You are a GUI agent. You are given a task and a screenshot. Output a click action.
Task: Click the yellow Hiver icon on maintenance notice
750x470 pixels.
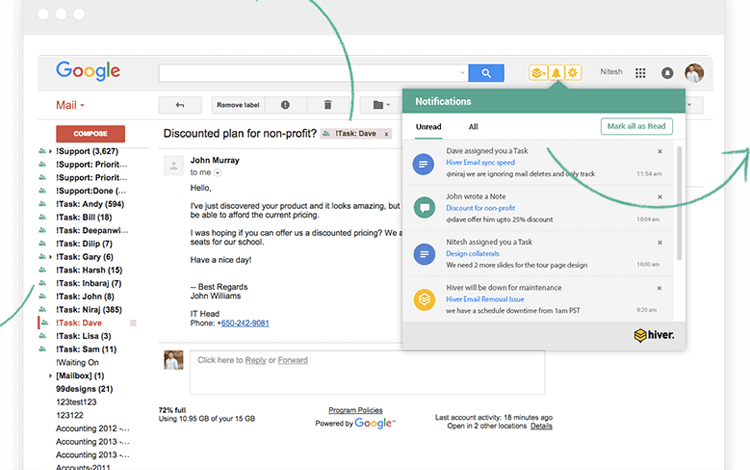point(424,300)
